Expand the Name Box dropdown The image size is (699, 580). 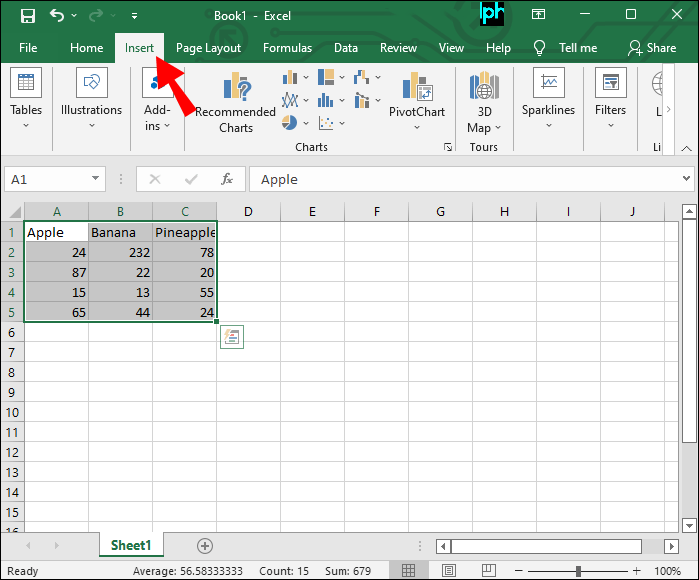point(96,179)
